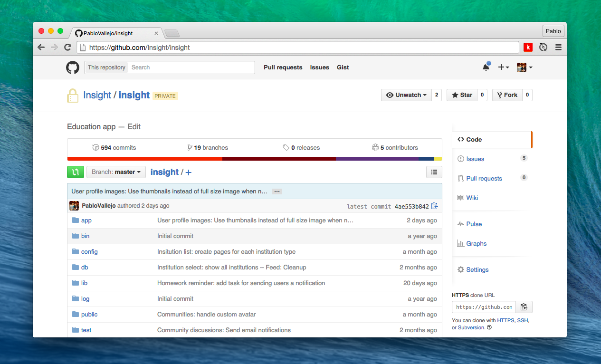
Task: Open the bin folder
Action: click(x=85, y=236)
